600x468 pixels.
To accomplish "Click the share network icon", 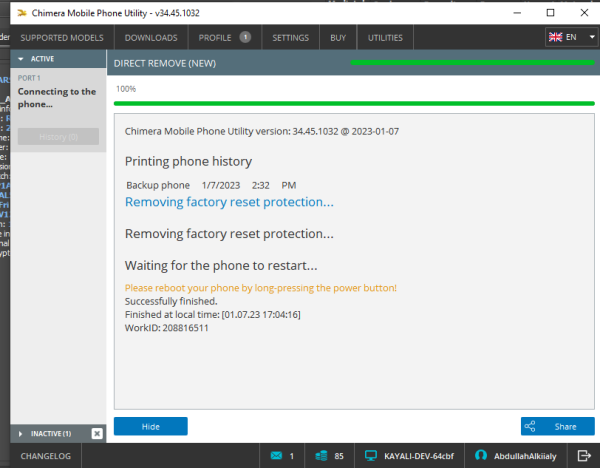I will pos(530,426).
